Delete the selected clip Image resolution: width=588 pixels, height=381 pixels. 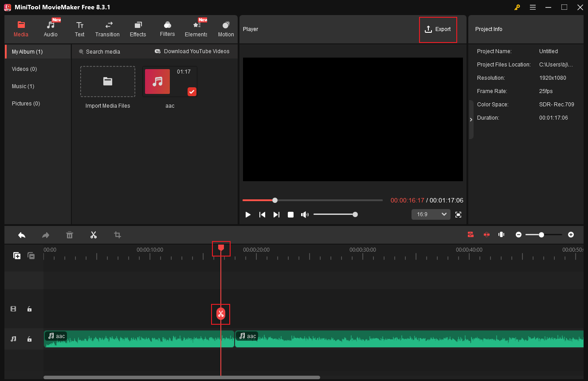[70, 235]
